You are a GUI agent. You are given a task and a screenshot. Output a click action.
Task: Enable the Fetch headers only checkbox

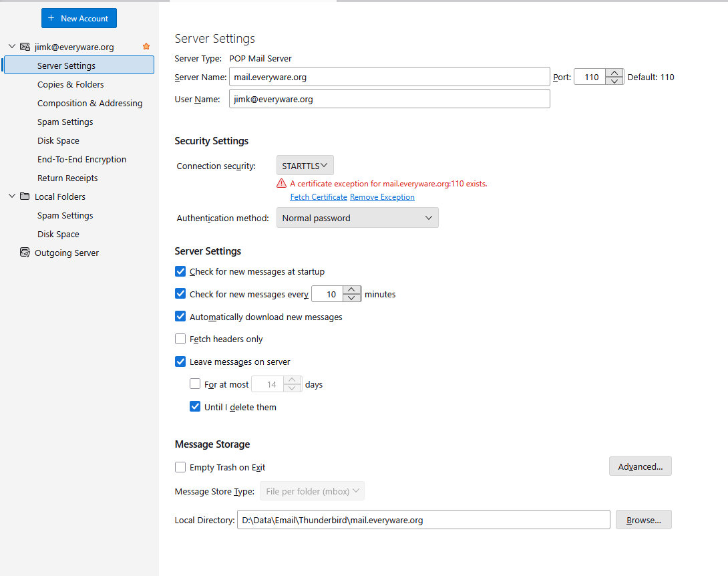point(180,339)
